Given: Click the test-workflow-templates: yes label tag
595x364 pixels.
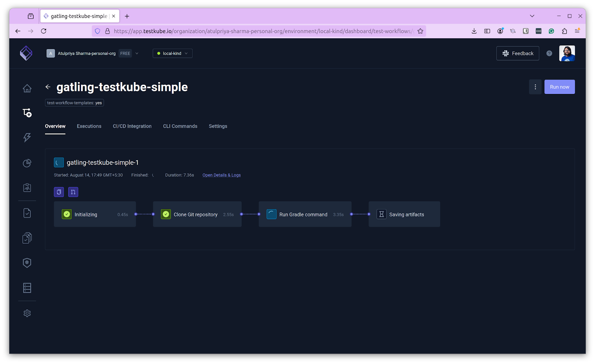Looking at the screenshot, I should coord(74,103).
